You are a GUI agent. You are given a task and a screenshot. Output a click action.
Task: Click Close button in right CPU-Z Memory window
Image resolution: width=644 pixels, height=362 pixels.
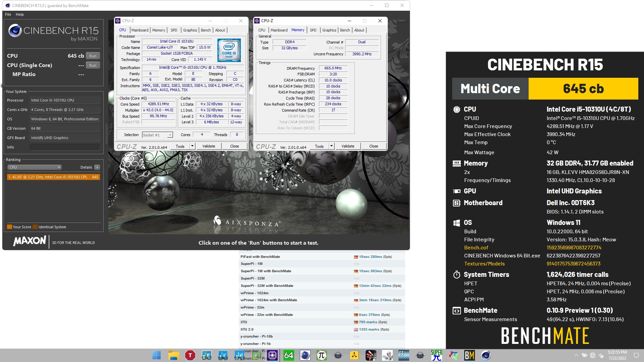(x=374, y=146)
